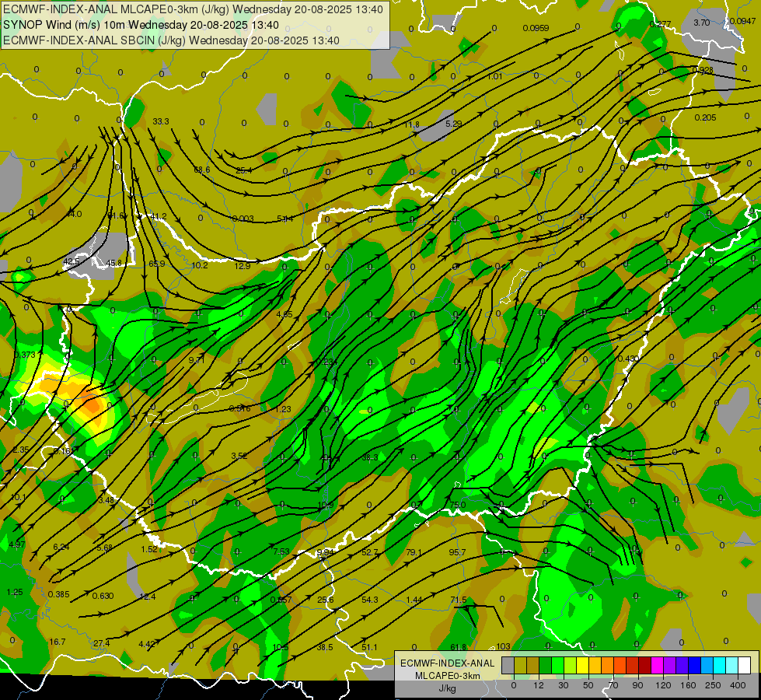
Task: Click the pure blue legend swatch
Action: 694,665
